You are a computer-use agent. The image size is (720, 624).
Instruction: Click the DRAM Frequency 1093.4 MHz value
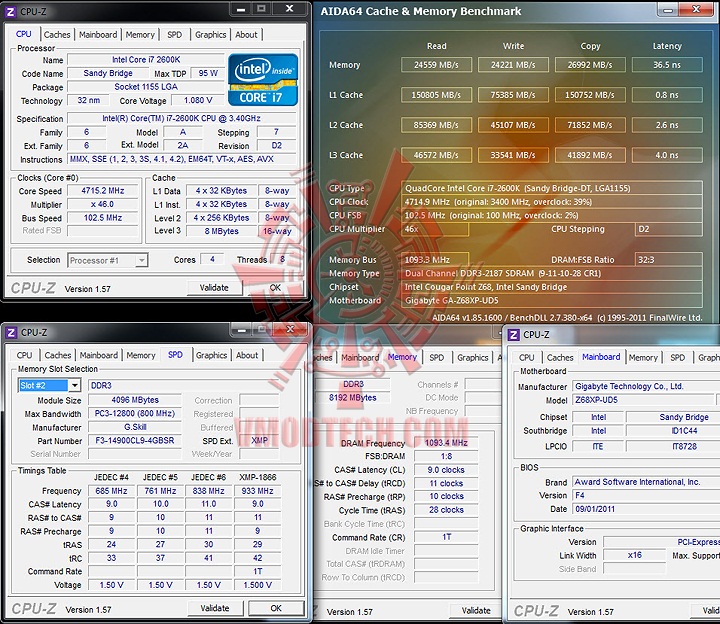click(446, 443)
